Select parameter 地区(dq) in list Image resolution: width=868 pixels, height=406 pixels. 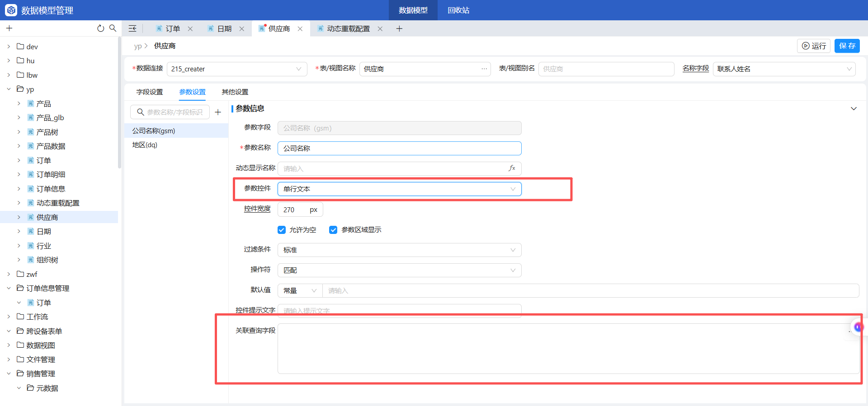click(176, 145)
